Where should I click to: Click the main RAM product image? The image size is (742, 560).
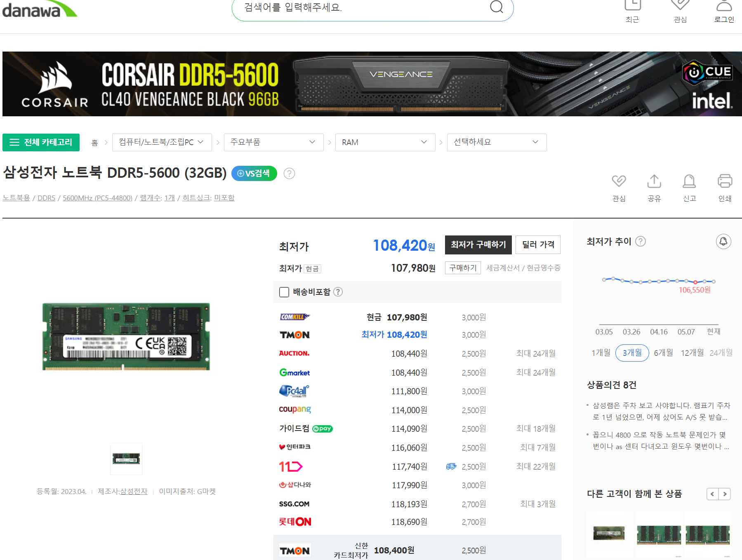(126, 336)
